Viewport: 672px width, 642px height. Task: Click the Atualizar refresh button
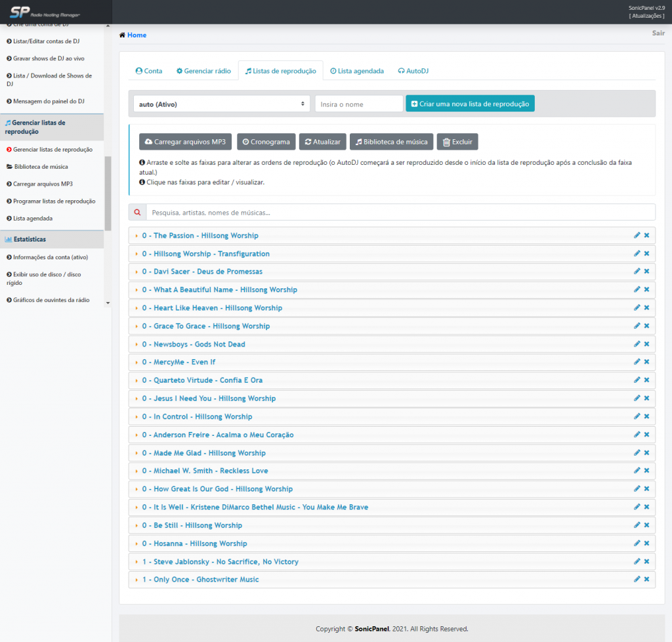click(x=323, y=142)
